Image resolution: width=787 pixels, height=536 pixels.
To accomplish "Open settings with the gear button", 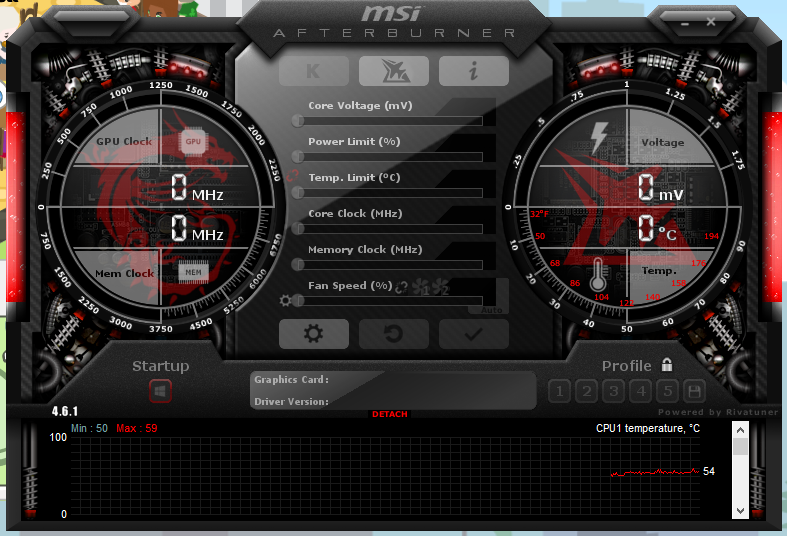I will click(314, 334).
